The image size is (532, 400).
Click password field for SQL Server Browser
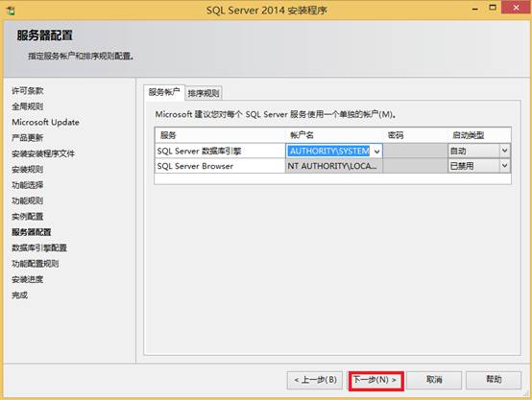coord(415,166)
